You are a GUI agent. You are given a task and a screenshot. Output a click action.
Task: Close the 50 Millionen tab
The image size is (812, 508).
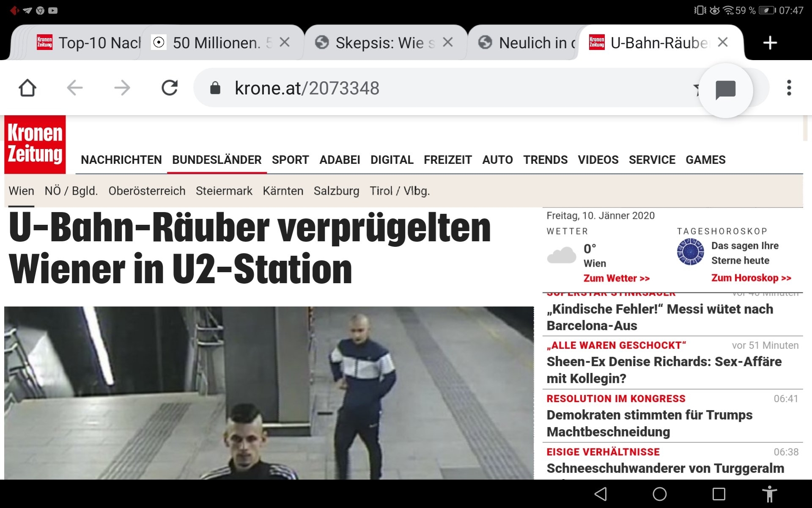click(x=285, y=42)
